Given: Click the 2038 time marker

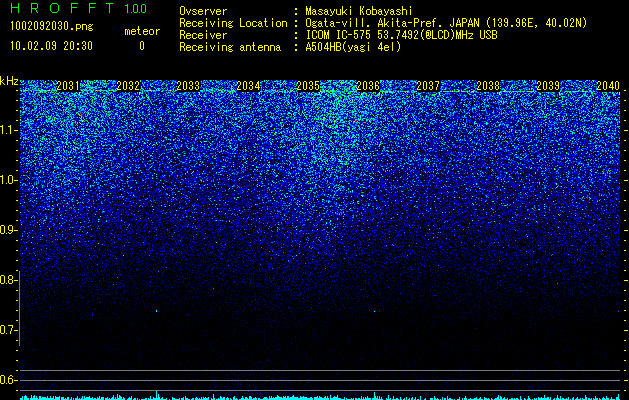Looking at the screenshot, I should point(488,85).
